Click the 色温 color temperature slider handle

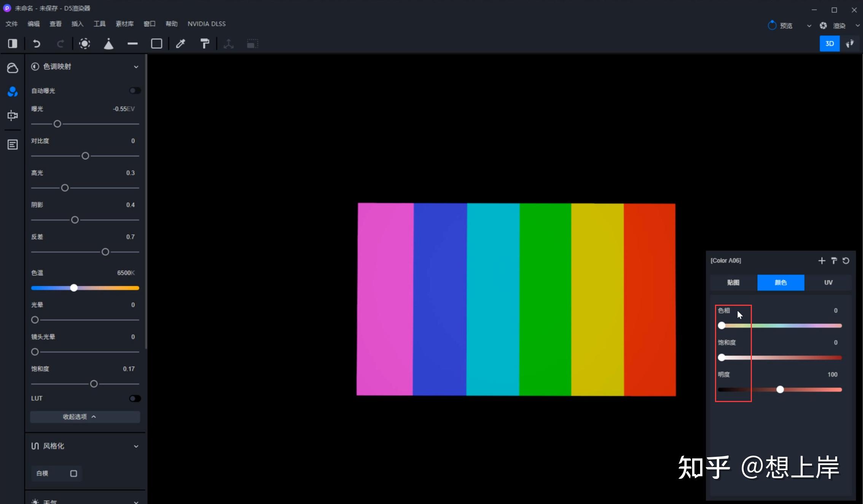(x=74, y=288)
